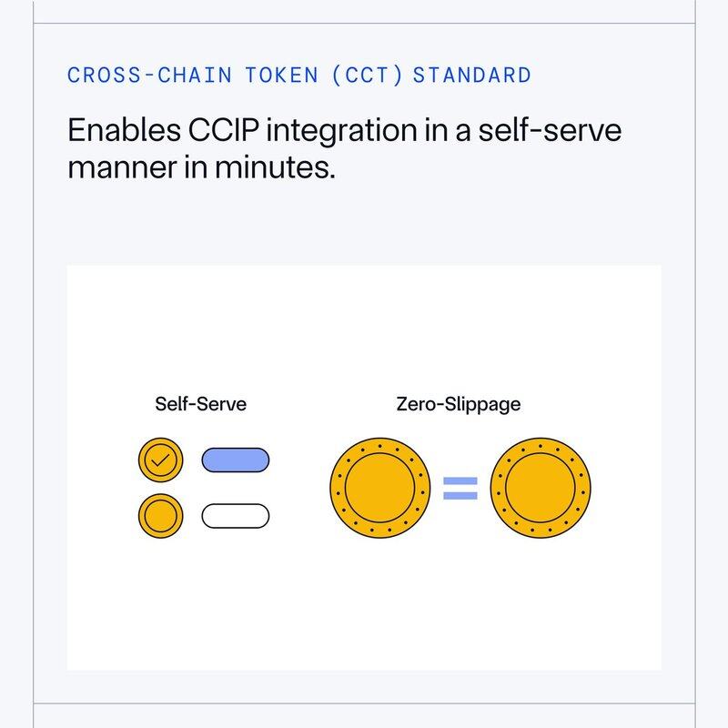Click the word Enables in the description
The image size is (728, 728).
(x=119, y=131)
